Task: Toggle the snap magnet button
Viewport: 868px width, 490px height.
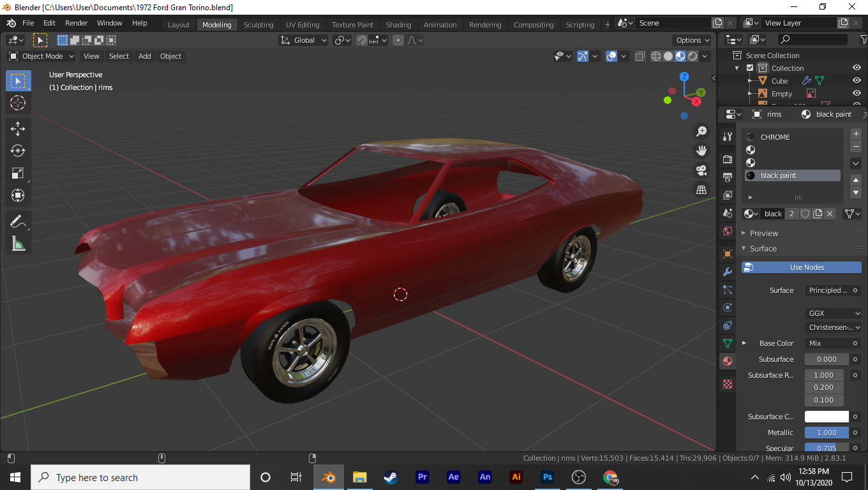Action: (362, 40)
